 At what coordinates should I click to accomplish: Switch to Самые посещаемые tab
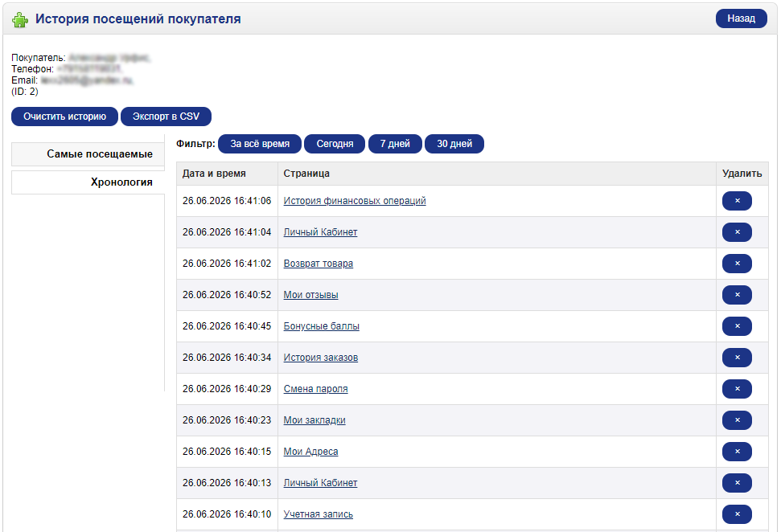(88, 154)
